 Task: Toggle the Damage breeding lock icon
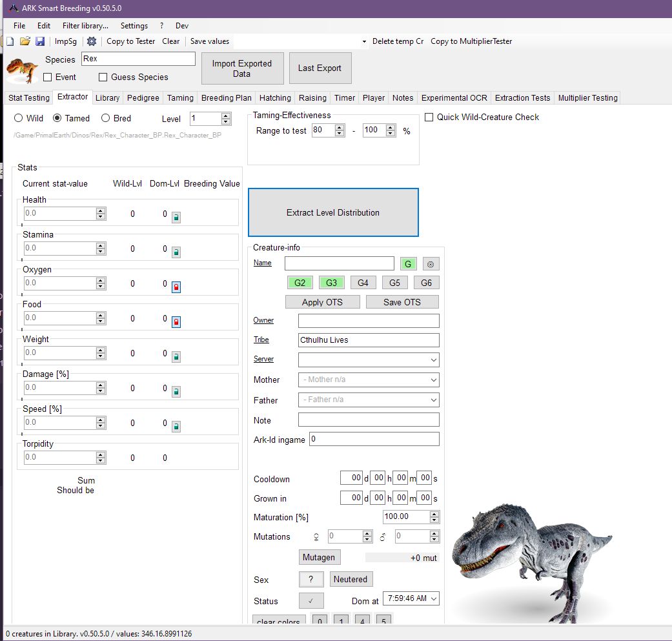[176, 392]
